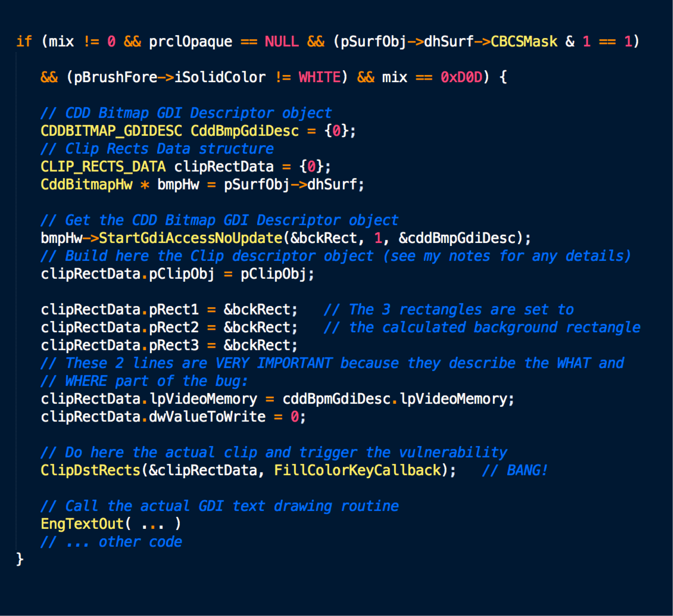
Task: Click the 'if' keyword at code start
Action: (24, 42)
